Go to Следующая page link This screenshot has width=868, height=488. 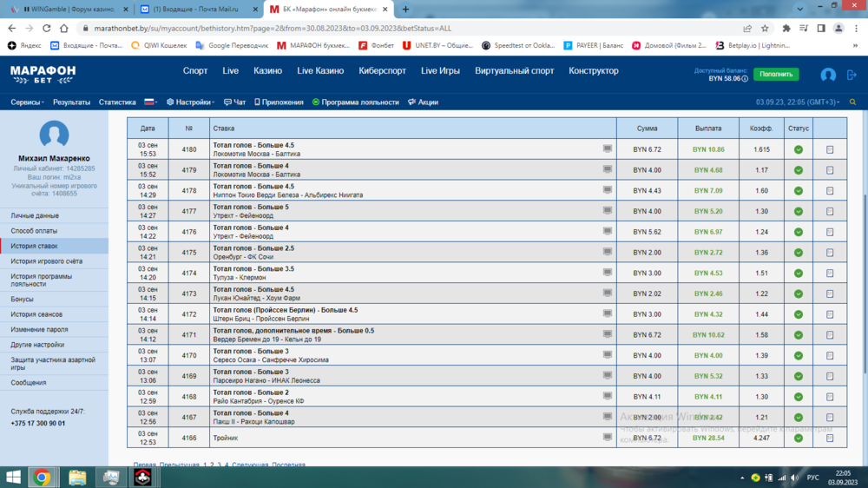tap(250, 465)
